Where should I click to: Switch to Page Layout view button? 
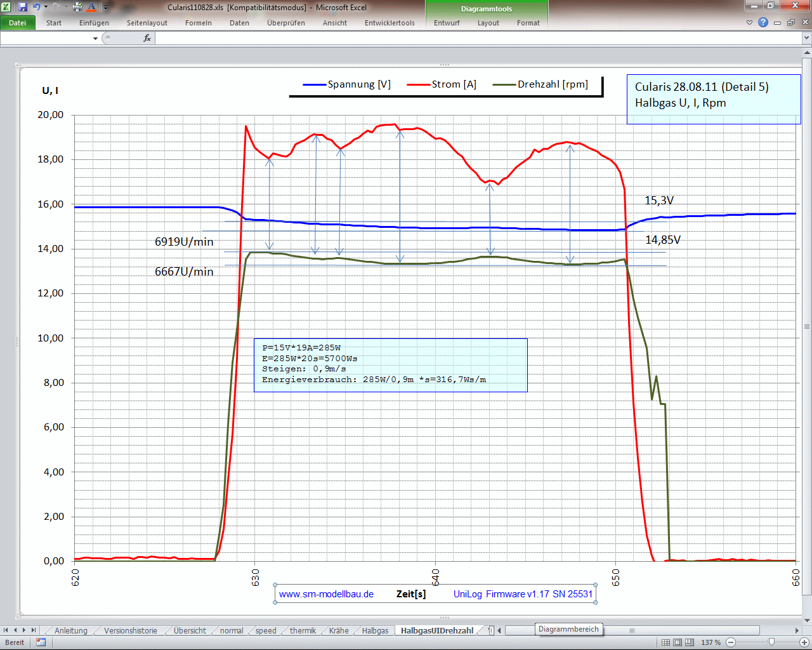click(678, 642)
